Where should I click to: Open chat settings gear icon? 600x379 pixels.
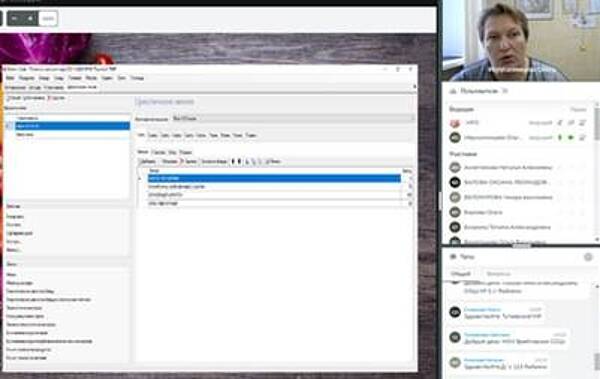[x=588, y=257]
